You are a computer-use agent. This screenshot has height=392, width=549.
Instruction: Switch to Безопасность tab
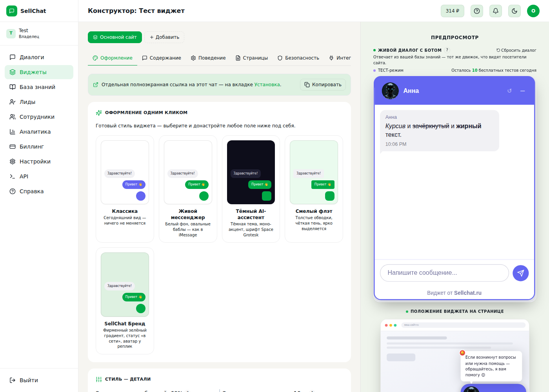(x=298, y=58)
